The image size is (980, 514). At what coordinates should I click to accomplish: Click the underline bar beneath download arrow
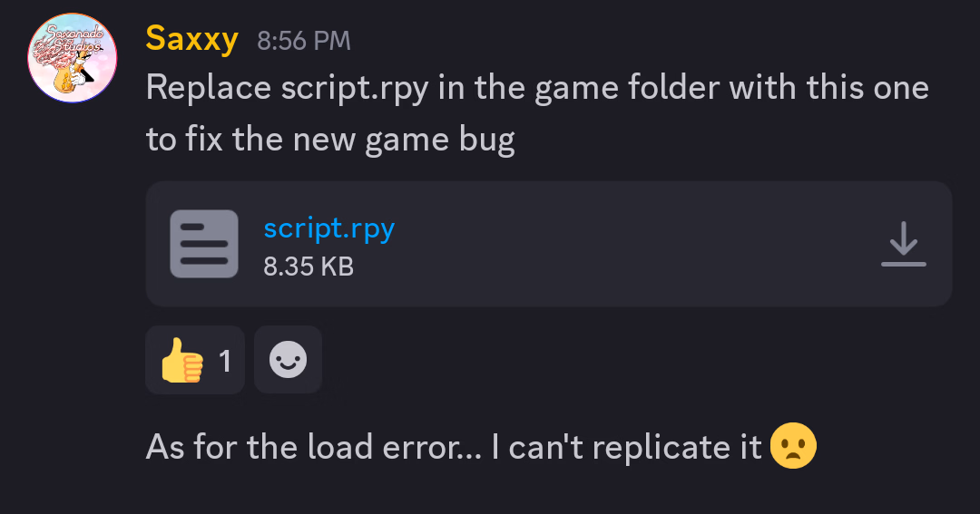tap(903, 264)
